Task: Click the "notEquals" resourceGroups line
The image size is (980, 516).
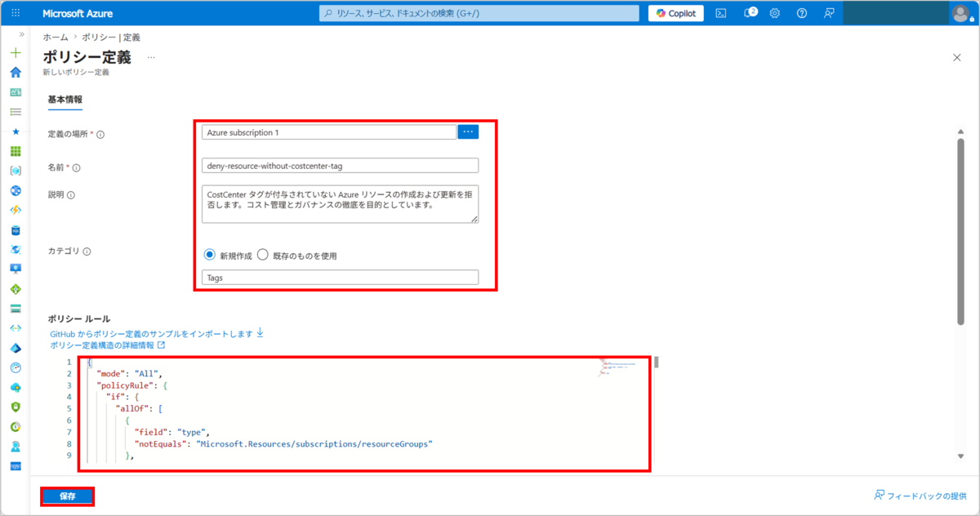Action: coord(283,444)
